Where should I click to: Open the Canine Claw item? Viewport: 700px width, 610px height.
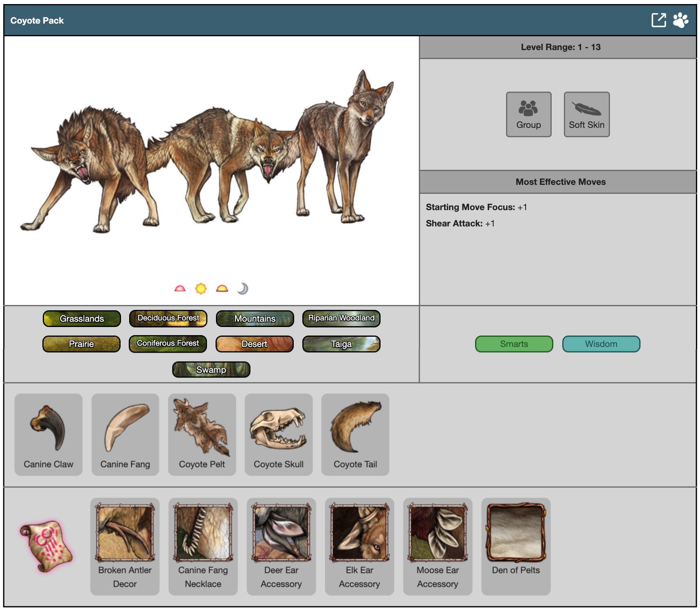(48, 434)
